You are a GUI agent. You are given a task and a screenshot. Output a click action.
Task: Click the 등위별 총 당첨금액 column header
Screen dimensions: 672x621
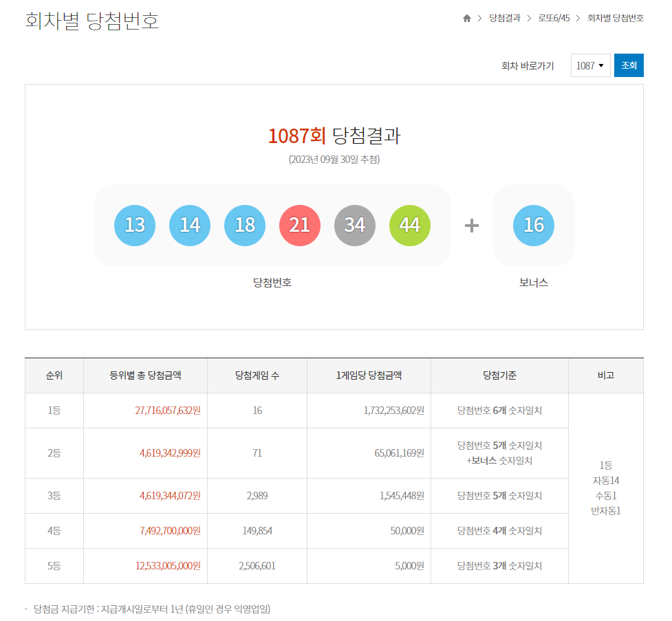145,375
